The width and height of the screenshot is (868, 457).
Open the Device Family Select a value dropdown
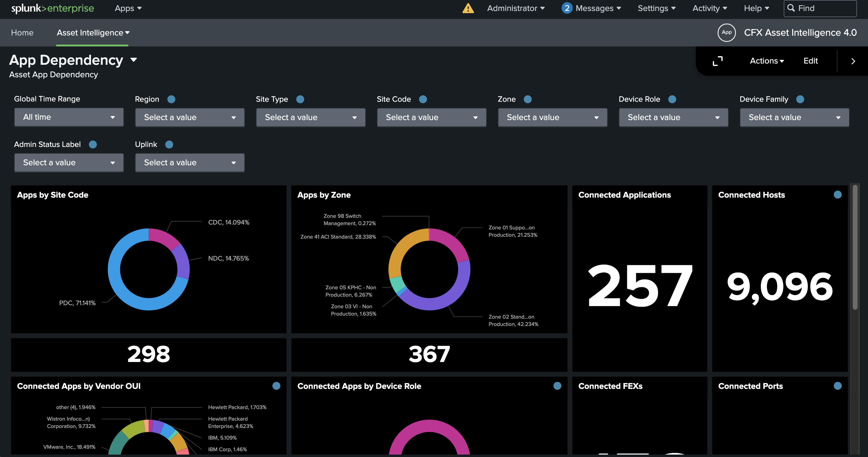click(x=794, y=117)
